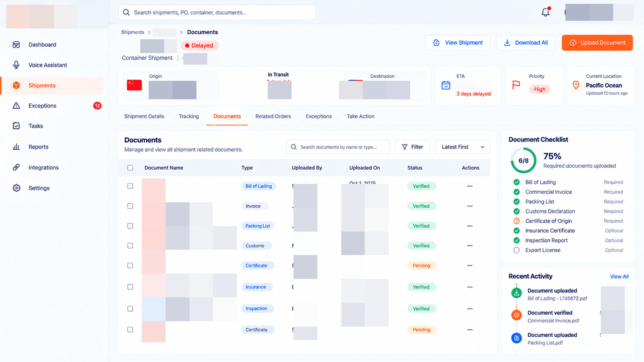
Task: Click the Integrations link icon in sidebar
Action: coord(16,167)
